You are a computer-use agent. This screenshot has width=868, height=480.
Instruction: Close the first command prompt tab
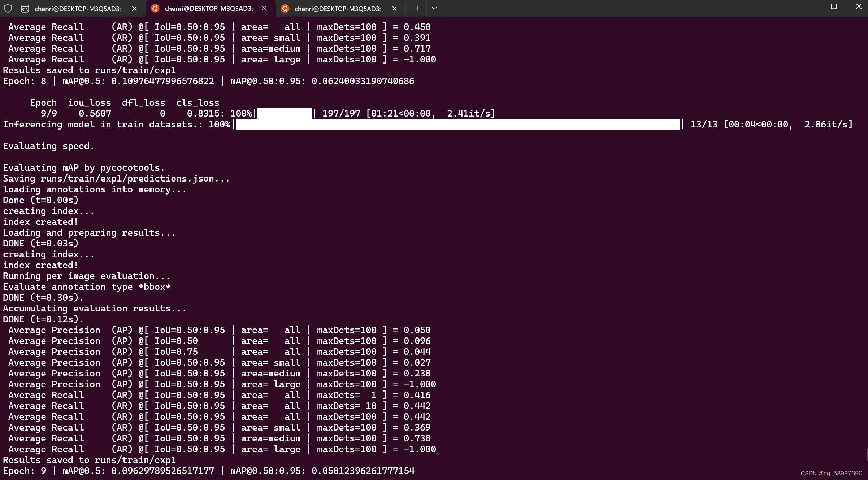pyautogui.click(x=134, y=8)
